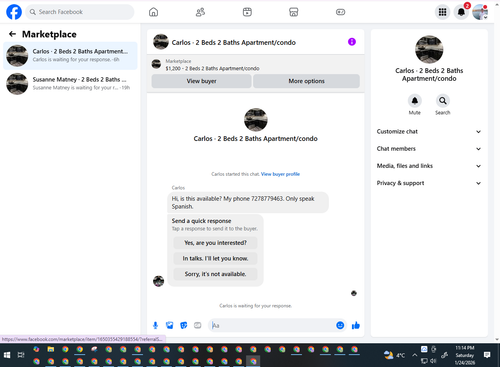The height and width of the screenshot is (367, 500).
Task: Open the Reels video icon in top navigation
Action: coord(247,12)
